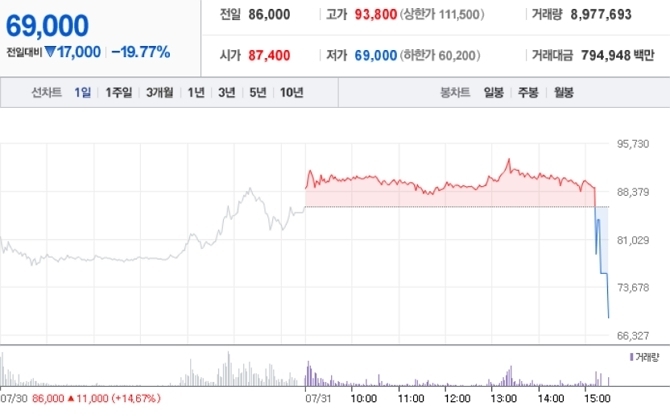This screenshot has width=670, height=419.
Task: Switch to the 5년 chart range
Action: click(257, 93)
